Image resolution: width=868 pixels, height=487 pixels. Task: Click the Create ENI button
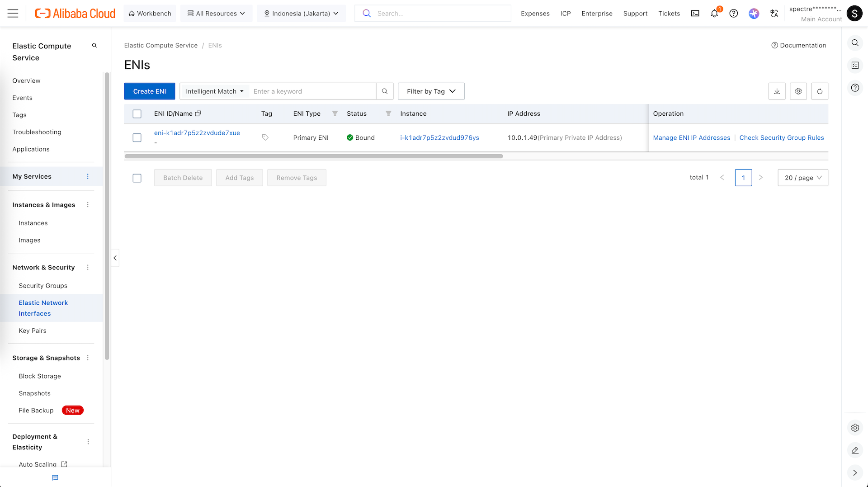[x=150, y=91]
